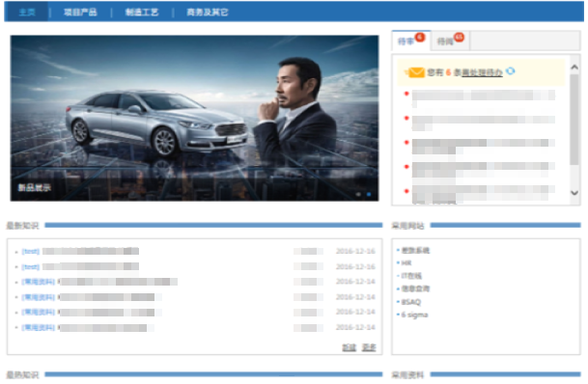The width and height of the screenshot is (588, 384).
Task: Open the 主页 menu tab
Action: coord(27,12)
